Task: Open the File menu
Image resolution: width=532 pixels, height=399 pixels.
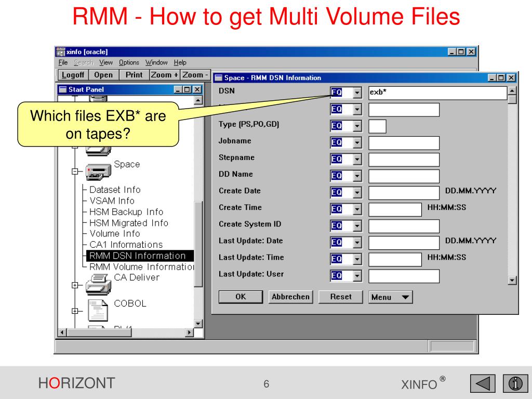Action: [x=63, y=62]
